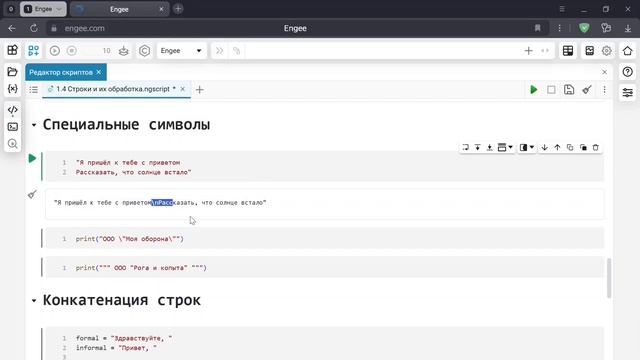Bookmark the page with the bookmark icon
The width and height of the screenshot is (640, 360).
(538, 28)
